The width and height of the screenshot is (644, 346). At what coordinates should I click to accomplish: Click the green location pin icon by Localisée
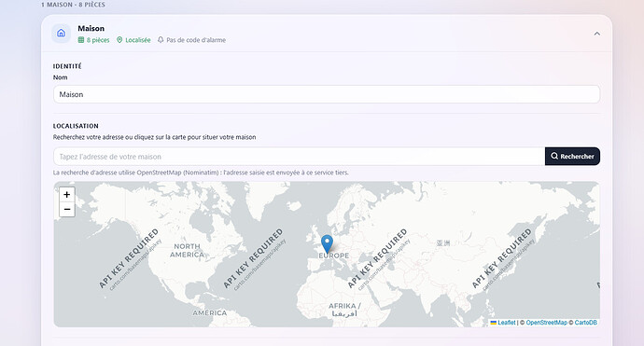coord(119,40)
